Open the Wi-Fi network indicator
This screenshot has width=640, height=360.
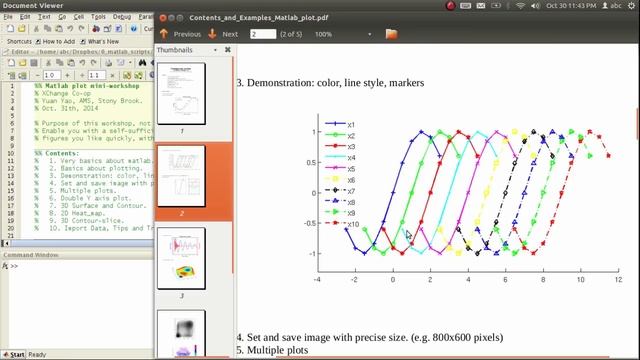tap(520, 6)
